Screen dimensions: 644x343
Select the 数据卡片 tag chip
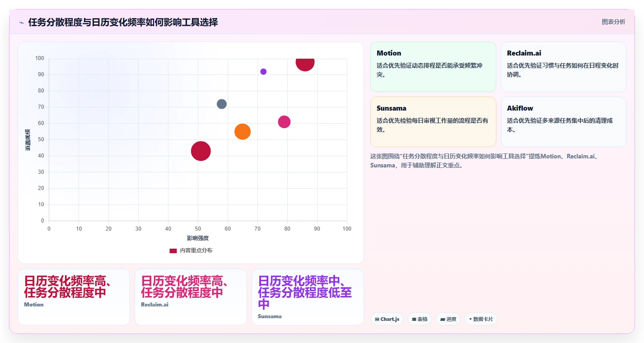point(481,319)
